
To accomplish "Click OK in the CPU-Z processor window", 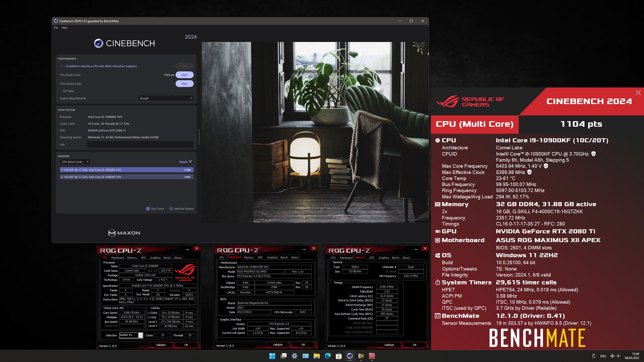I will [186, 345].
